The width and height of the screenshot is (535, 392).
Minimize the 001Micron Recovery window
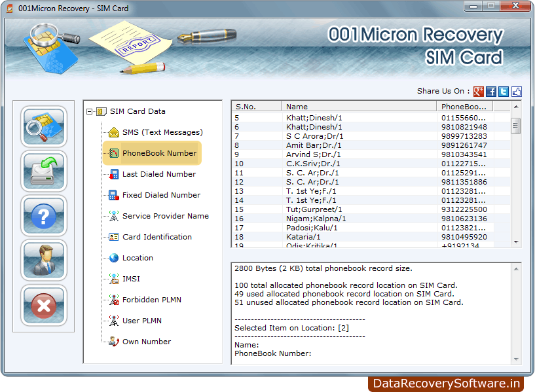pyautogui.click(x=473, y=6)
